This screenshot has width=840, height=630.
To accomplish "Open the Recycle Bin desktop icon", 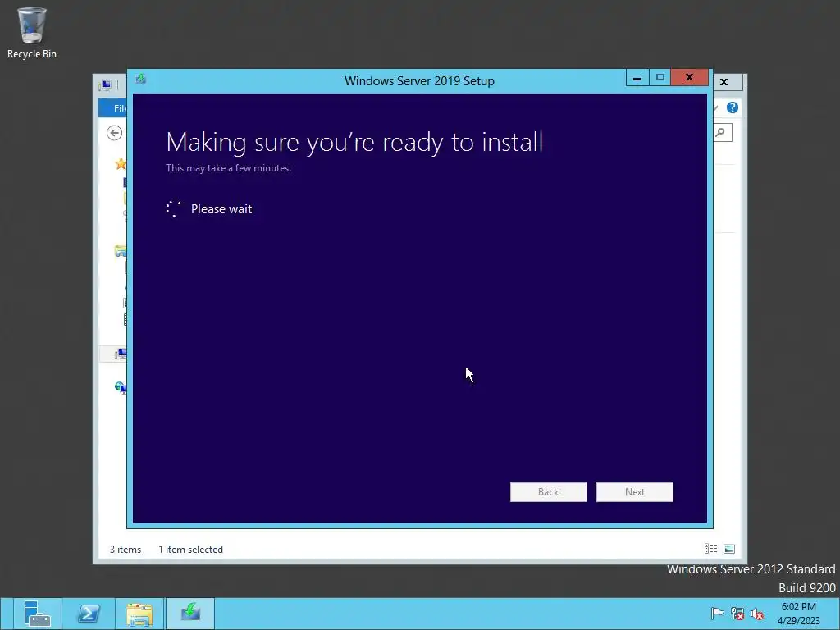I will pos(32,32).
